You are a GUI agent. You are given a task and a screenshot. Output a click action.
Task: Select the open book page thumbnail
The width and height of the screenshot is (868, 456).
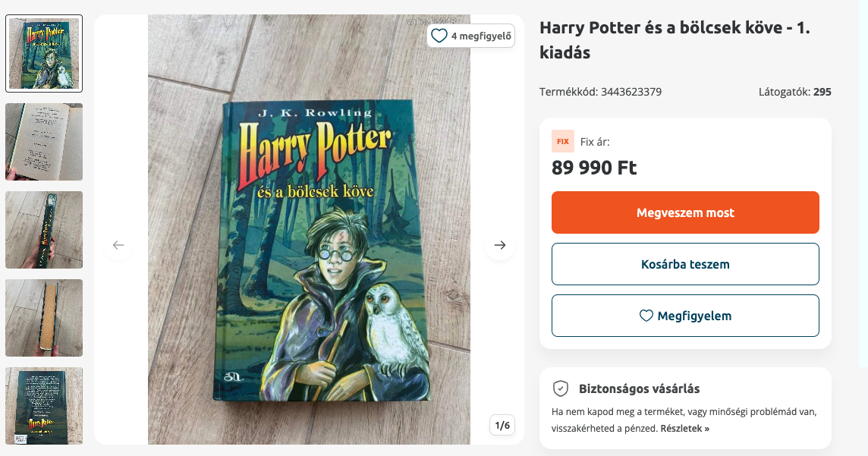pyautogui.click(x=44, y=142)
